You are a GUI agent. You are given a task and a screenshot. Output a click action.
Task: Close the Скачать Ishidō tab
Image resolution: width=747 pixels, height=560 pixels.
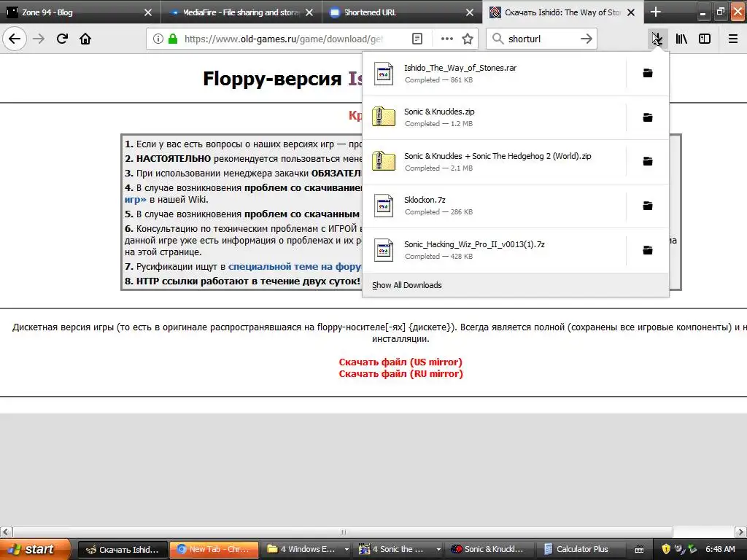click(631, 12)
